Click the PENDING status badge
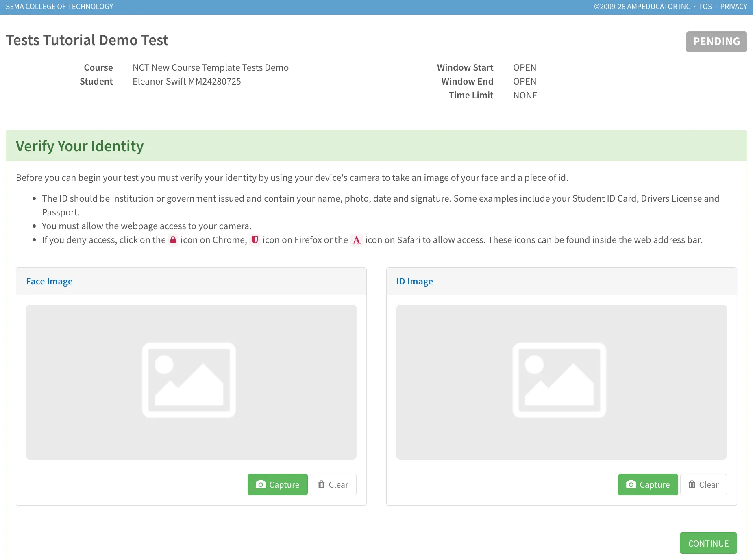Image resolution: width=753 pixels, height=560 pixels. click(716, 41)
